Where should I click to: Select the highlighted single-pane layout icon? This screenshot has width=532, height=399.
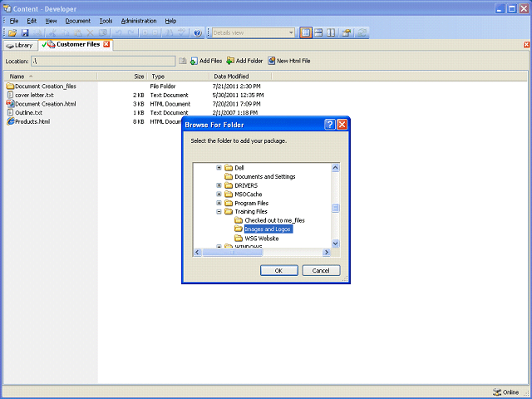pyautogui.click(x=306, y=32)
